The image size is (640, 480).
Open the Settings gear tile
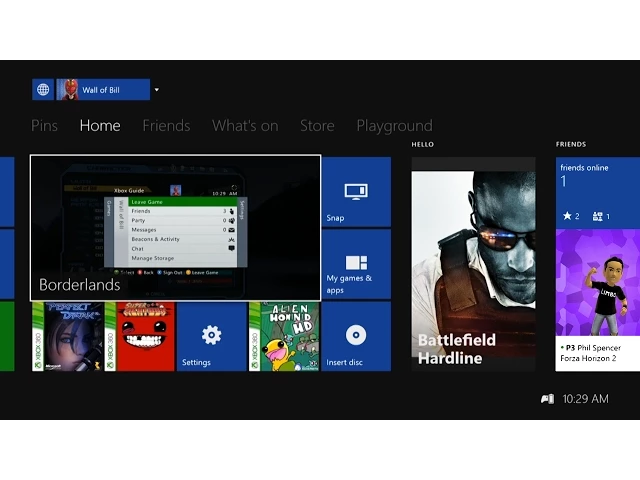click(211, 336)
